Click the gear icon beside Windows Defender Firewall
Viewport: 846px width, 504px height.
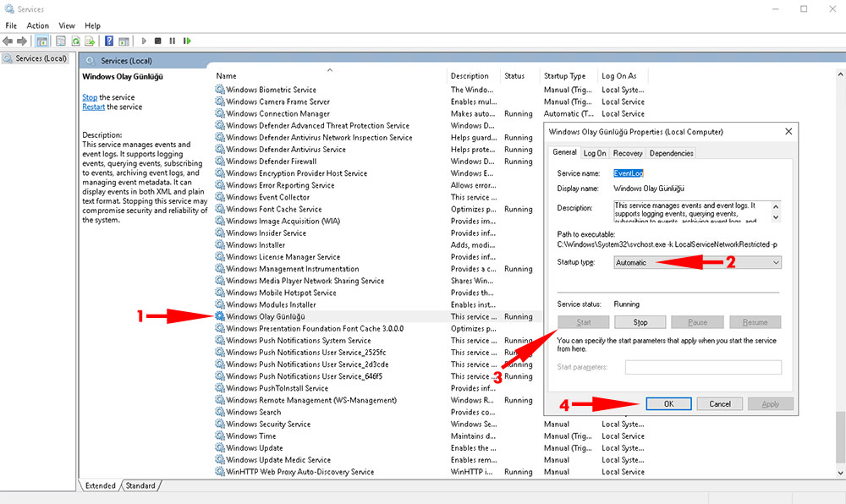[x=220, y=162]
